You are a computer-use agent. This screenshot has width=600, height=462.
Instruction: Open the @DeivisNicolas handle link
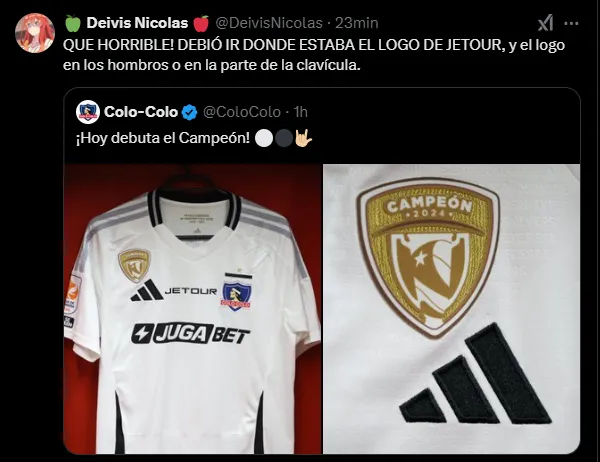269,23
